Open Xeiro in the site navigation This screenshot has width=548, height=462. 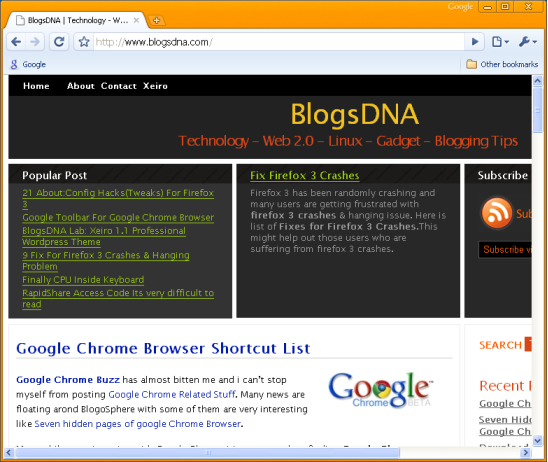point(155,86)
